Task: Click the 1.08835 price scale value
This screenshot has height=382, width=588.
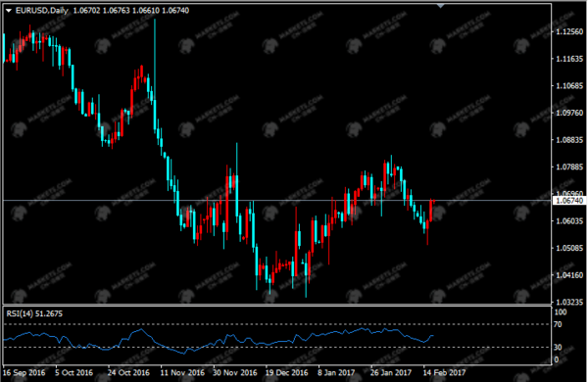Action: click(569, 140)
